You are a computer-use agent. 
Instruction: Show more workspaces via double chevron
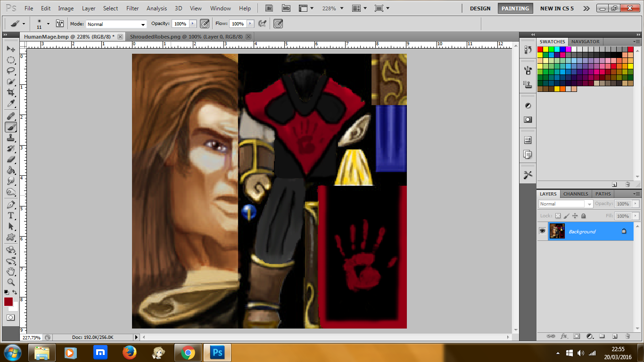pyautogui.click(x=586, y=8)
